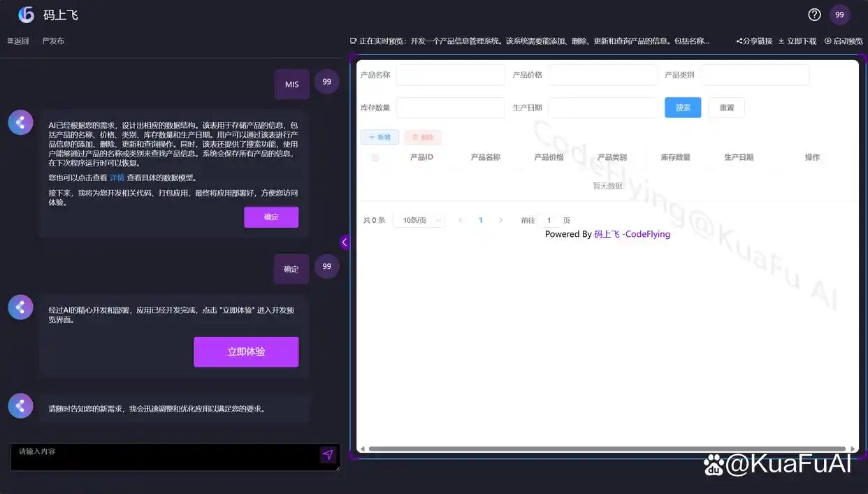Click the next page chevron in pagination
Image resolution: width=868 pixels, height=494 pixels.
pyautogui.click(x=500, y=219)
